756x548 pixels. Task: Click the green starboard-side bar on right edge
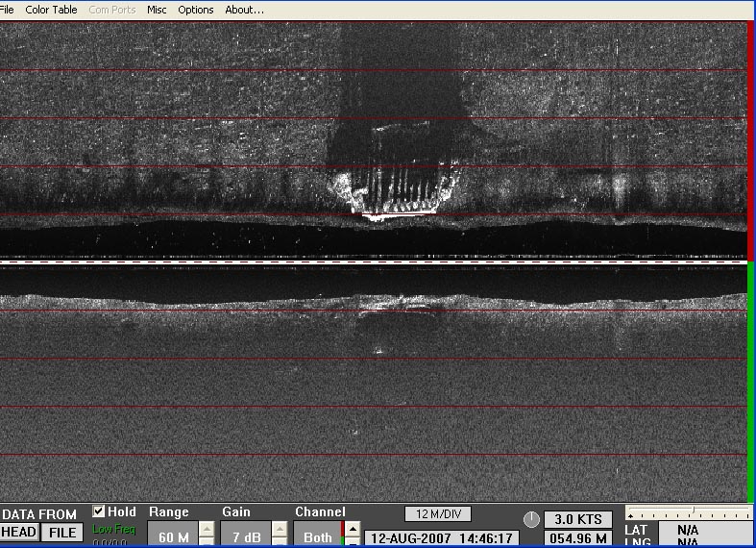coord(750,383)
